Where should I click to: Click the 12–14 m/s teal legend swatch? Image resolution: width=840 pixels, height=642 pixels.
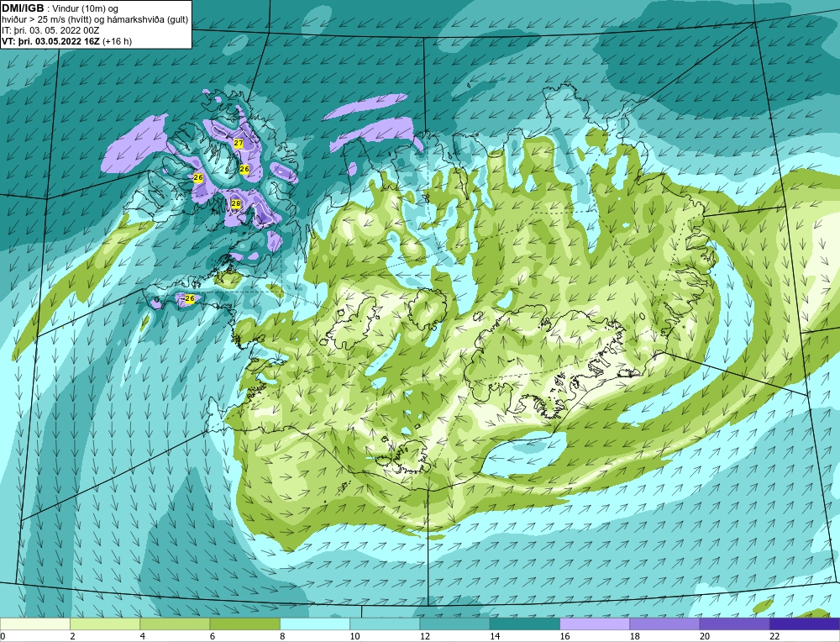454,624
